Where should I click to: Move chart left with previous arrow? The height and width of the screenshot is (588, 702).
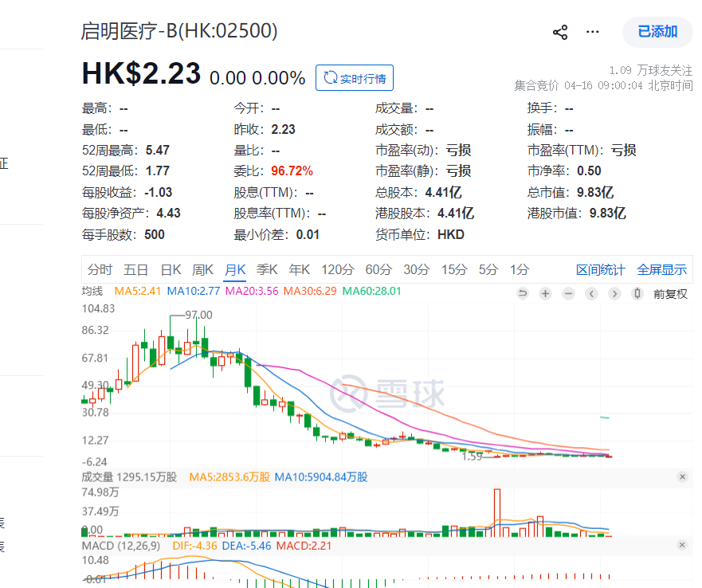tap(591, 293)
